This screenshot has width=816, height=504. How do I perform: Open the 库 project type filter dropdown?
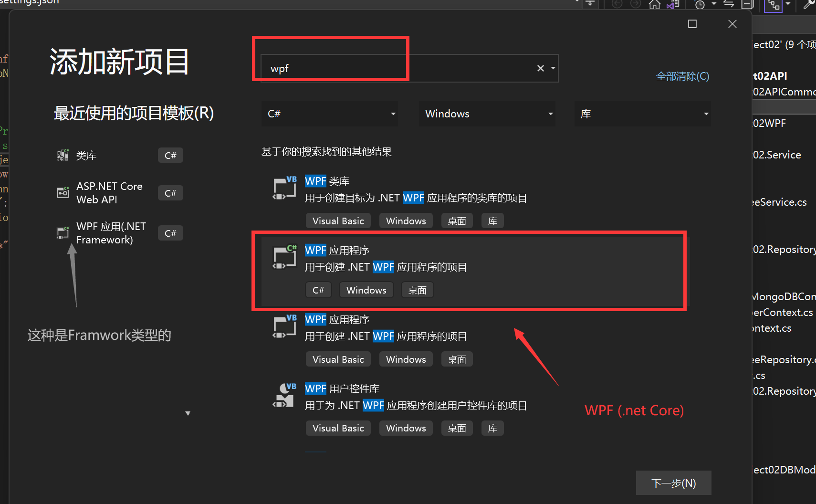tap(642, 114)
